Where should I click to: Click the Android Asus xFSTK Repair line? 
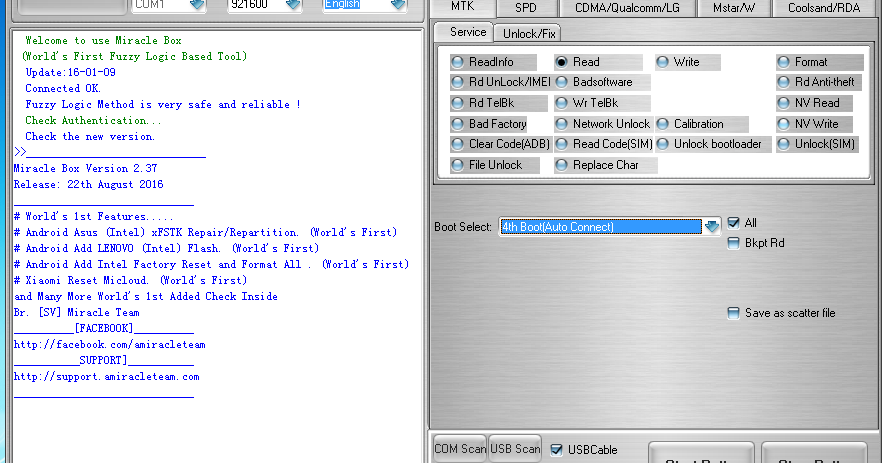206,232
